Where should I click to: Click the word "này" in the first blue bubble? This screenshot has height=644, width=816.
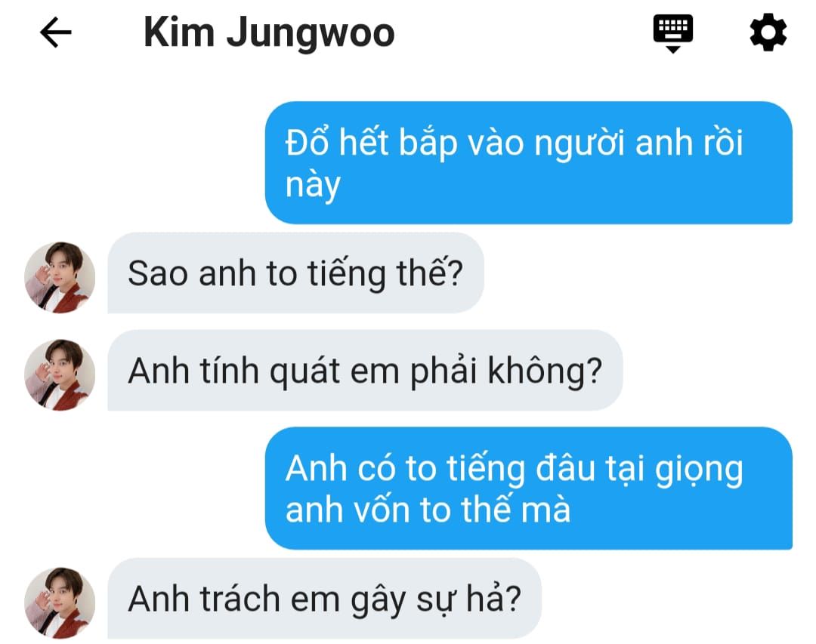pyautogui.click(x=313, y=185)
